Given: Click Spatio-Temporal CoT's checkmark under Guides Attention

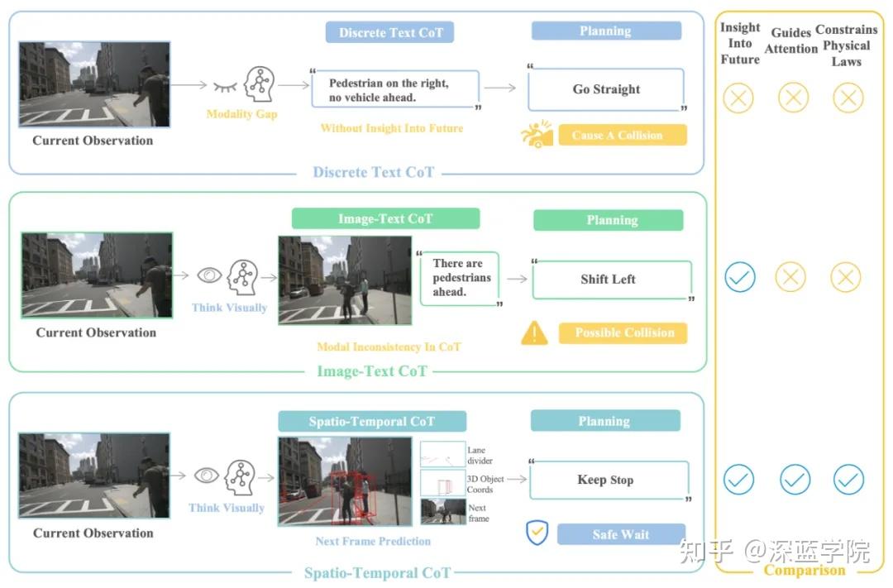Looking at the screenshot, I should click(x=795, y=479).
